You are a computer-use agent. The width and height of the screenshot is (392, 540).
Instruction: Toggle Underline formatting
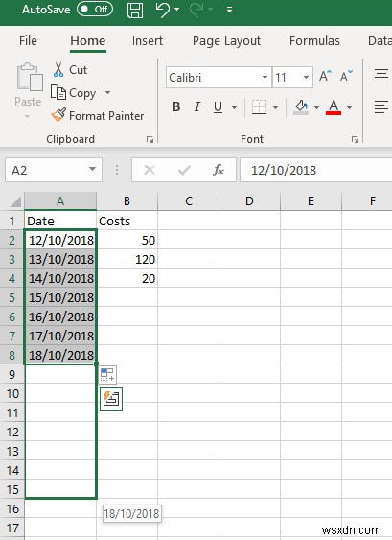point(218,107)
